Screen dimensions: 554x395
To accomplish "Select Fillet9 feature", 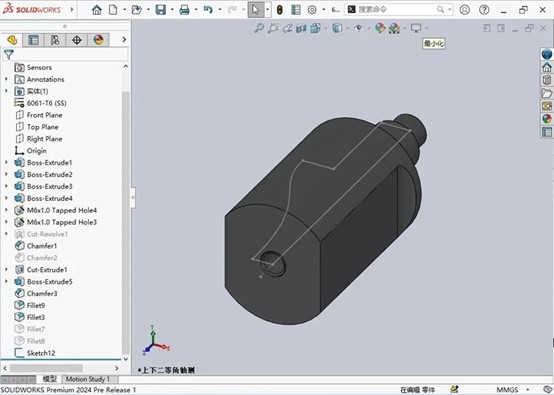I will [x=36, y=305].
